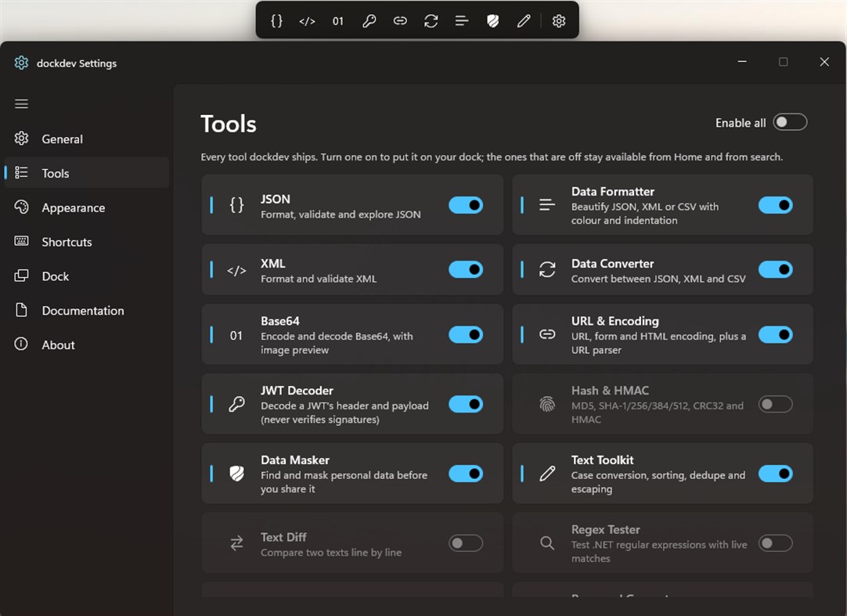Screen dimensions: 847x616
Task: Turn off Data Converter toggle
Action: 775,269
